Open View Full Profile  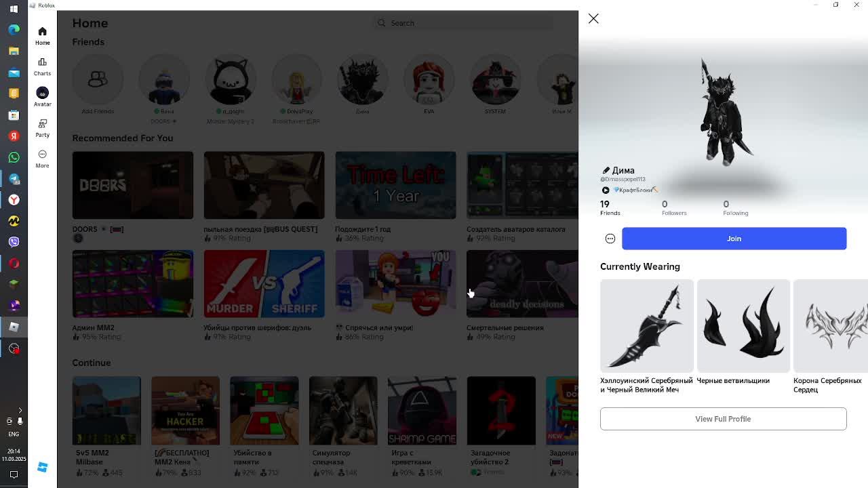click(x=723, y=419)
